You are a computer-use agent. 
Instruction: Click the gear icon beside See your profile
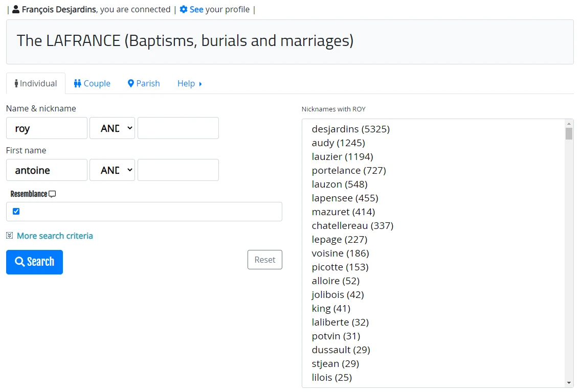[184, 9]
